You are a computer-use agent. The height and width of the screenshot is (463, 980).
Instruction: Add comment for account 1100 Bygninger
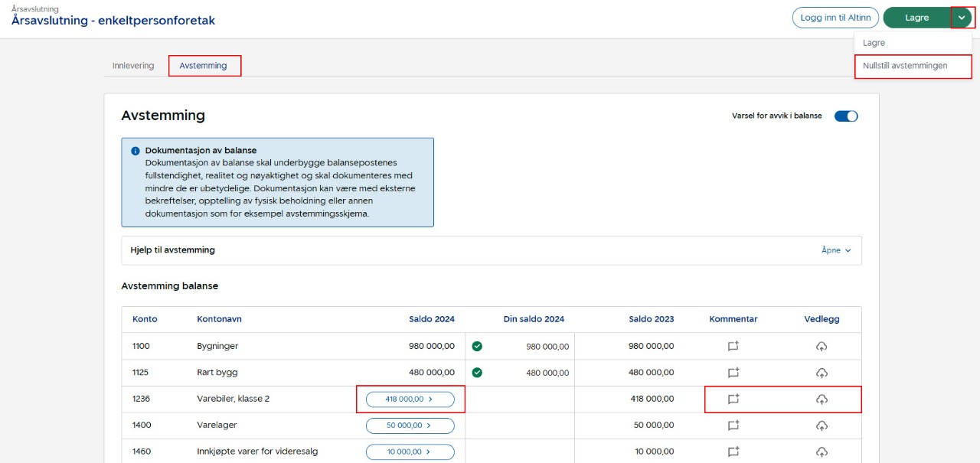(733, 346)
